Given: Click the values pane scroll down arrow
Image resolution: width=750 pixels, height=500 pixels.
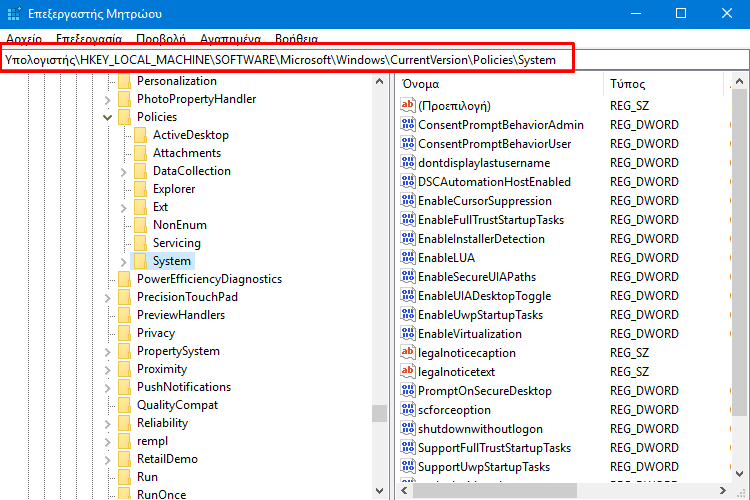Looking at the screenshot, I should tap(739, 474).
